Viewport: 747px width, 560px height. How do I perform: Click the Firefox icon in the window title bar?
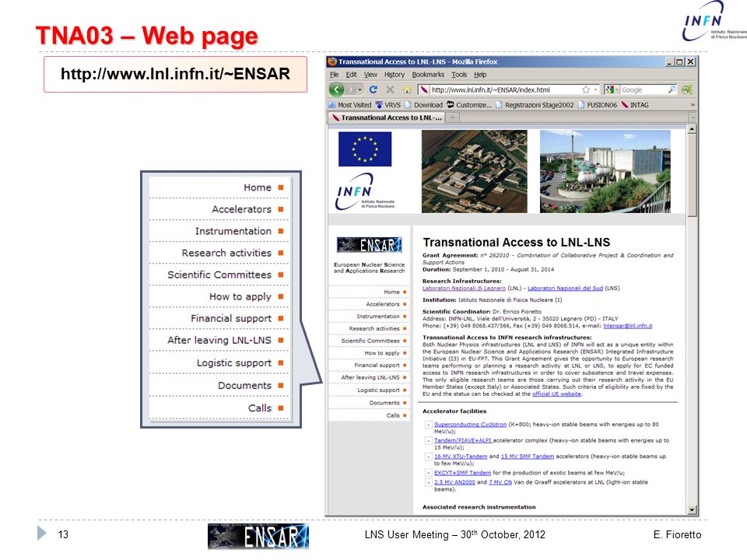coord(332,61)
